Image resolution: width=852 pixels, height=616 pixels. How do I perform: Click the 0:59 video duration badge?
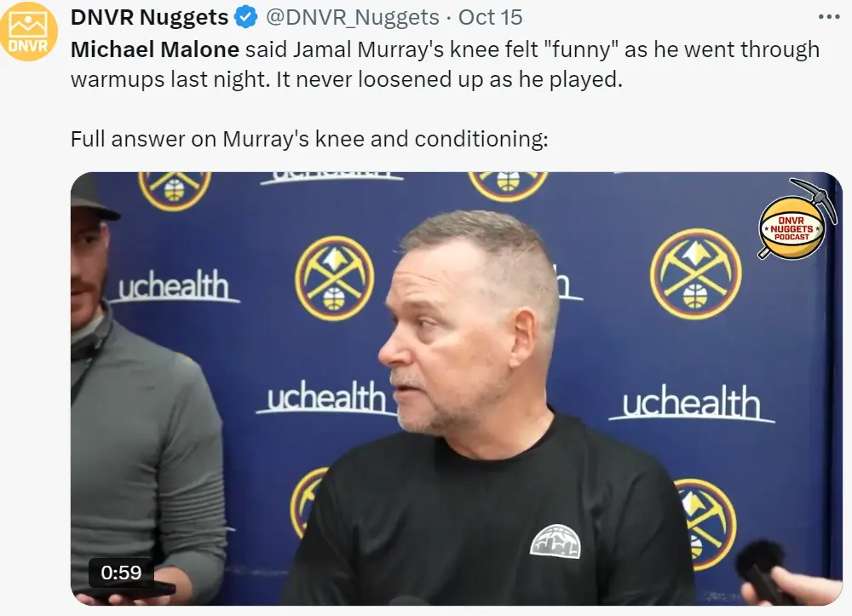[x=121, y=573]
